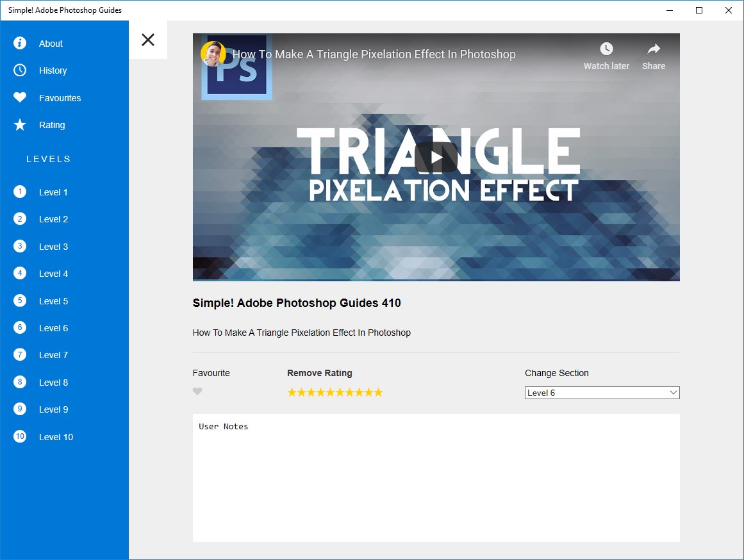Open the Rating menu item
Screen dimensions: 744x560
[52, 126]
